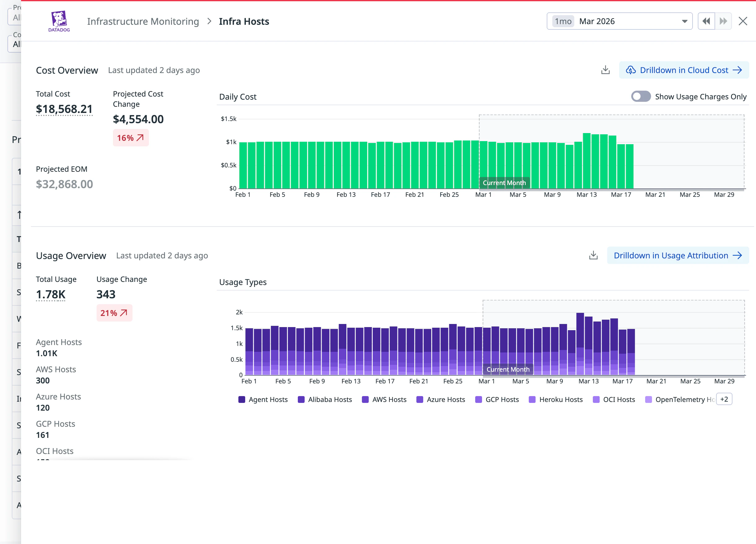The width and height of the screenshot is (756, 544).
Task: Expand the +2 hidden legend items
Action: pos(724,399)
